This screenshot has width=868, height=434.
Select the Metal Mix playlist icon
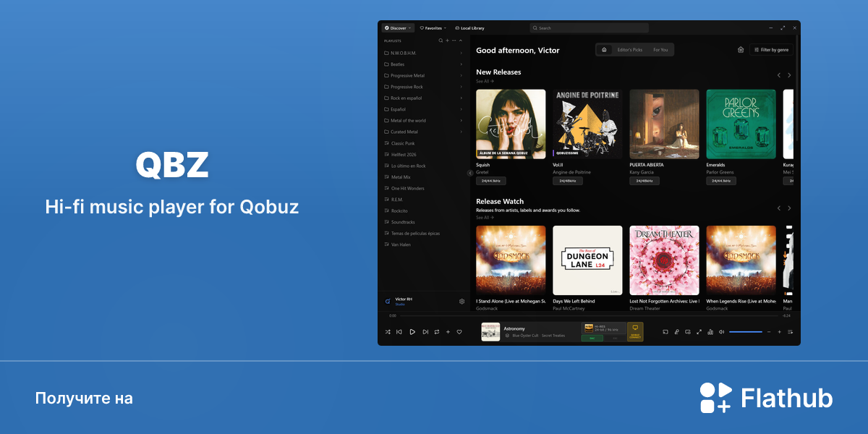pos(386,177)
